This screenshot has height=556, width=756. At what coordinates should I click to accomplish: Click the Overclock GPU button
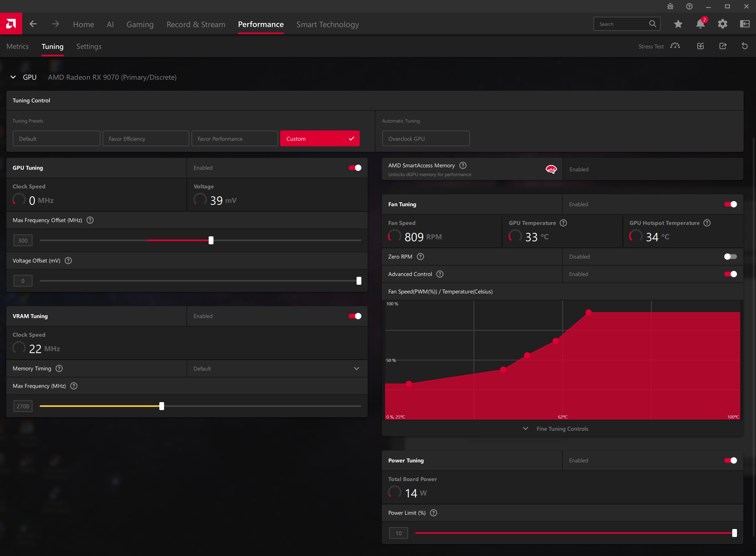(426, 139)
